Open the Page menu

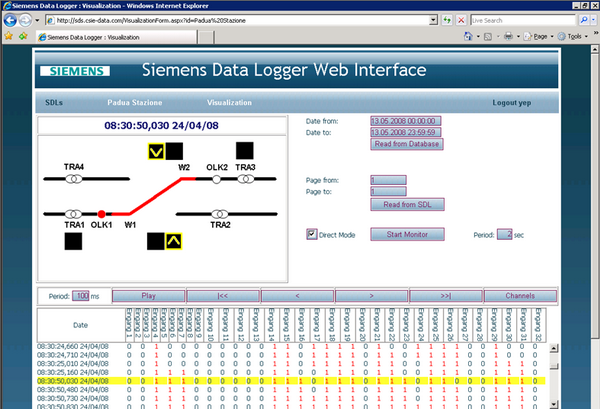pos(536,36)
